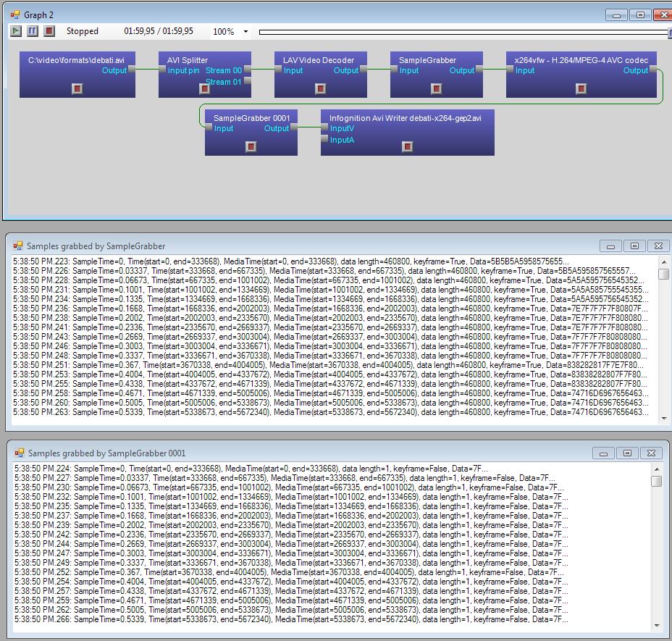
Task: Click the scroll up arrow in the SampleGrabber 0001 window
Action: [657, 469]
